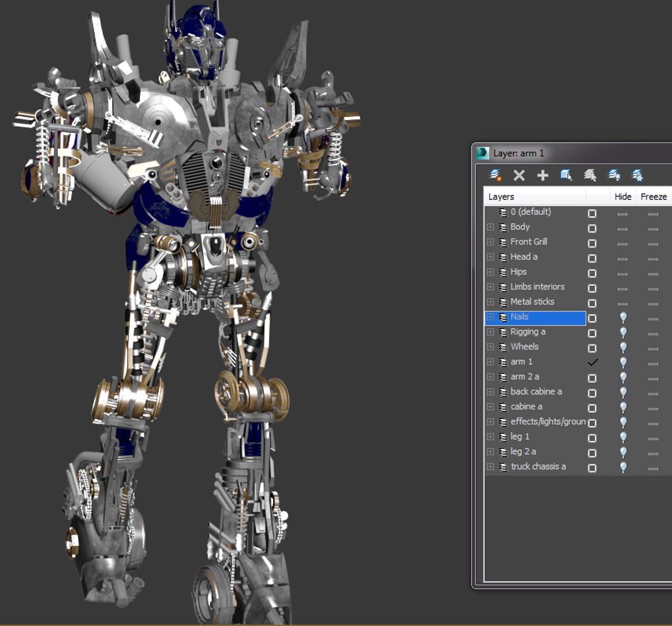The width and height of the screenshot is (672, 626).
Task: Expand the Front Grill layer tree
Action: coord(490,242)
